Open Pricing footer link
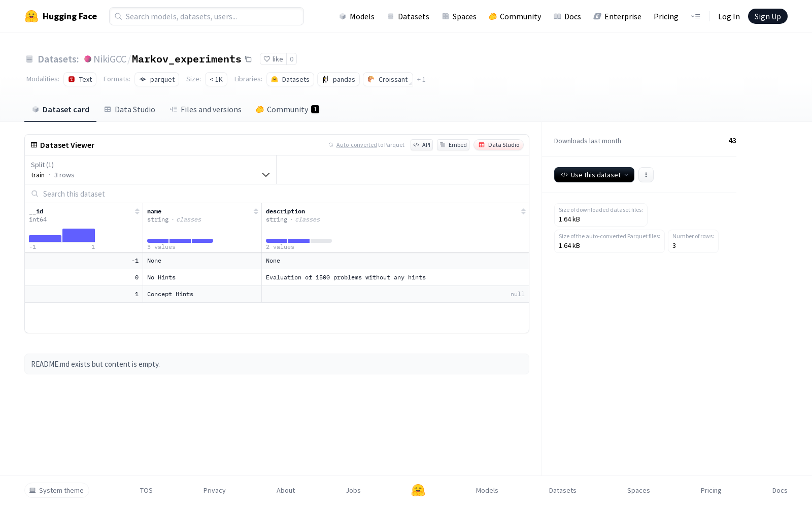This screenshot has height=508, width=812. point(711,490)
